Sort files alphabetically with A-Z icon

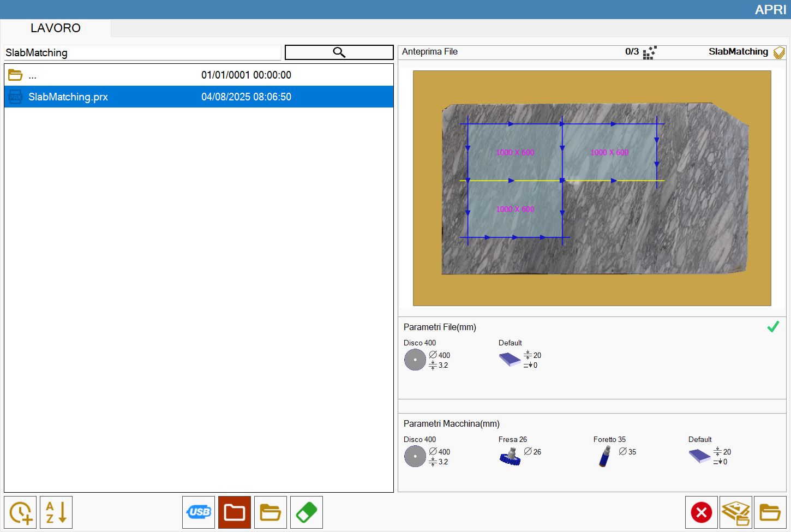click(x=56, y=512)
